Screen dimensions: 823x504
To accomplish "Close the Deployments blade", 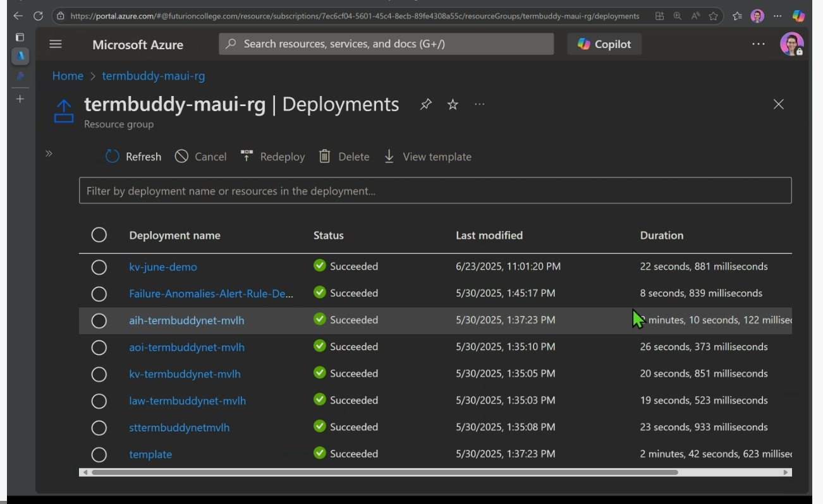I will pos(779,105).
